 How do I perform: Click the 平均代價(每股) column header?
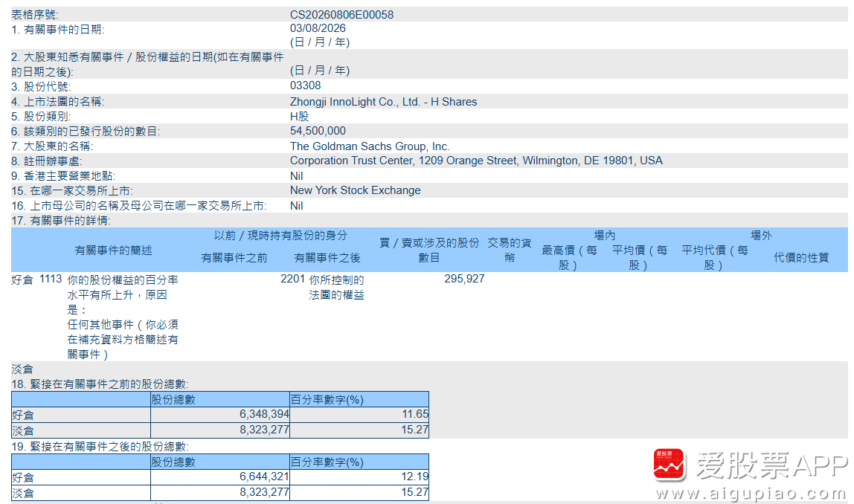tap(715, 258)
